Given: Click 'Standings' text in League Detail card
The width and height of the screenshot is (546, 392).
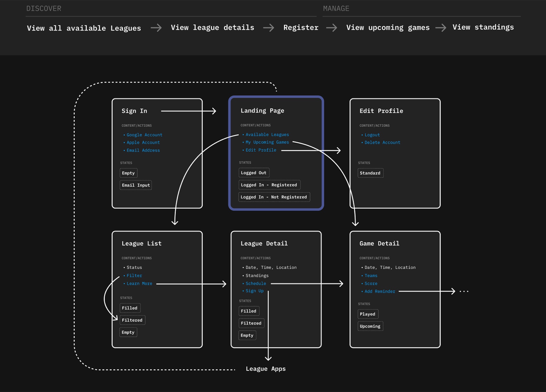Looking at the screenshot, I should (257, 276).
